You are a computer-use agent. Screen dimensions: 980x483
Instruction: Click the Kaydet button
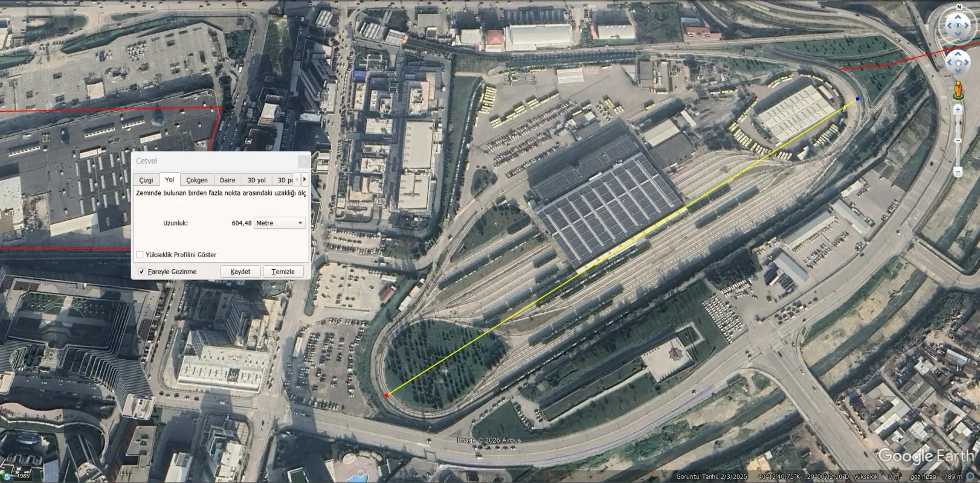(x=240, y=272)
